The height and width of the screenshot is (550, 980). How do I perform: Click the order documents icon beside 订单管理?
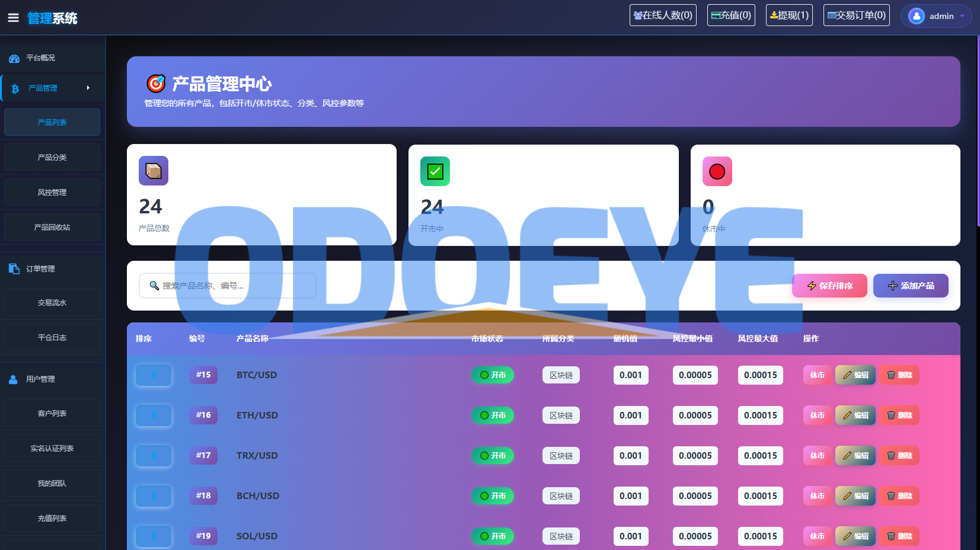[14, 268]
